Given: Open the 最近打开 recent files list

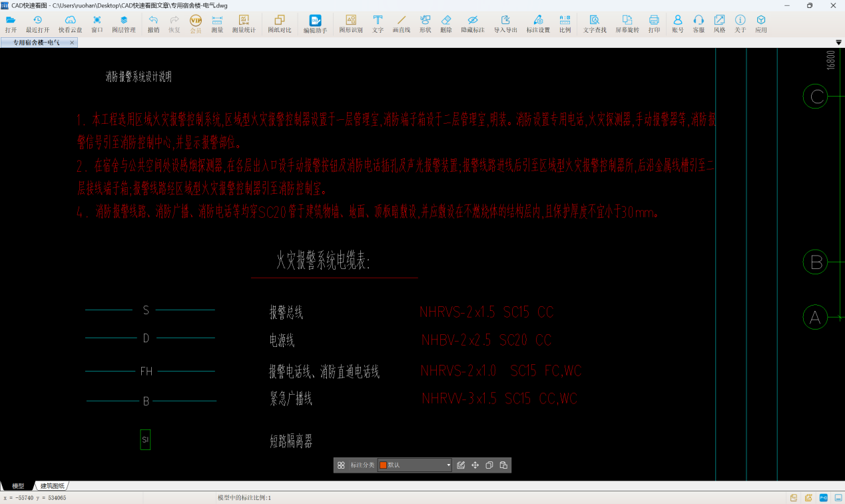Looking at the screenshot, I should [x=37, y=24].
